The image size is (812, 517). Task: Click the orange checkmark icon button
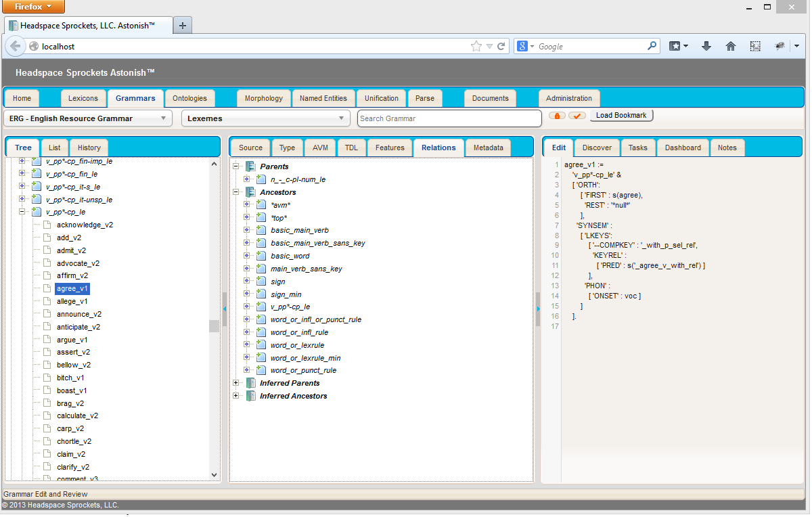pyautogui.click(x=577, y=116)
